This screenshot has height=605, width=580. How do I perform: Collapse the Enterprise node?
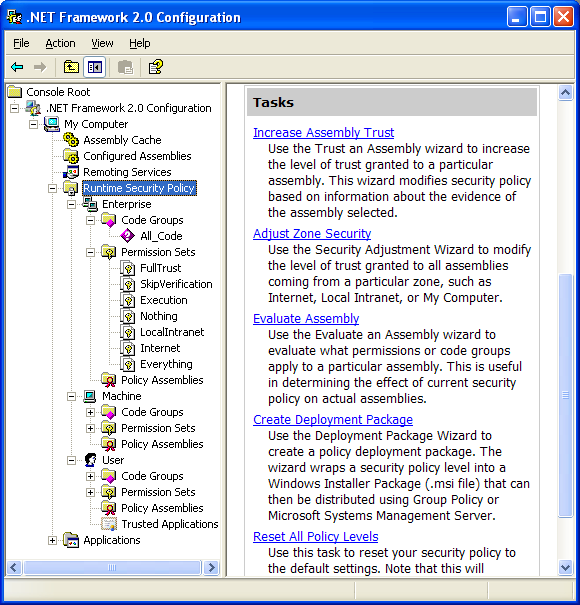71,204
